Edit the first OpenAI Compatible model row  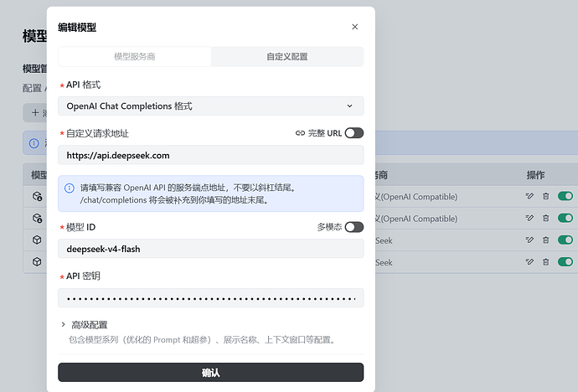529,196
